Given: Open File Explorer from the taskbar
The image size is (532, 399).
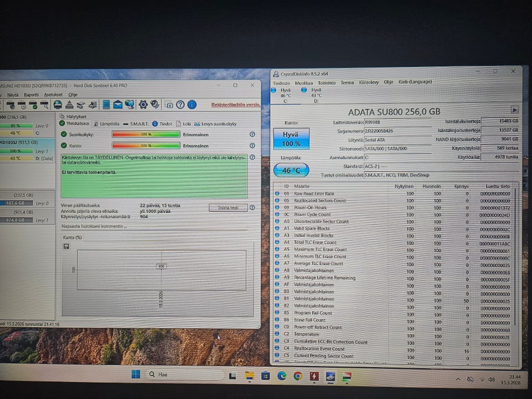Looking at the screenshot, I should [249, 376].
